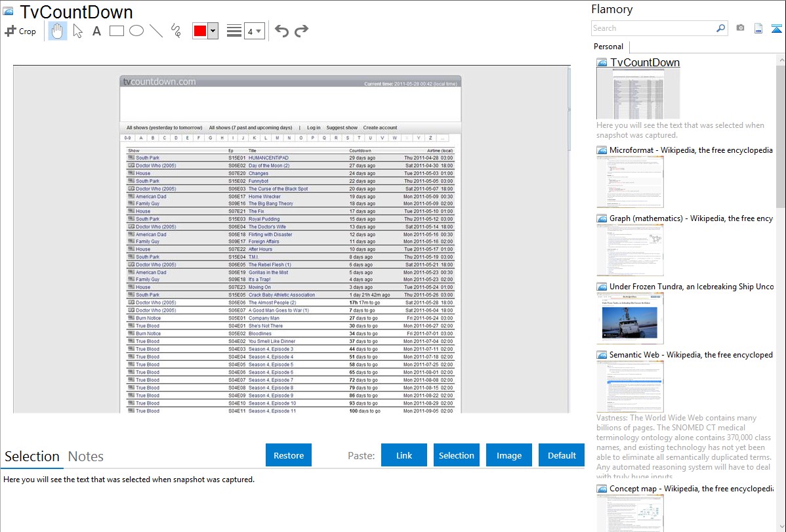Click the snapshot icon beside Graph (mathematics) title

click(x=602, y=218)
